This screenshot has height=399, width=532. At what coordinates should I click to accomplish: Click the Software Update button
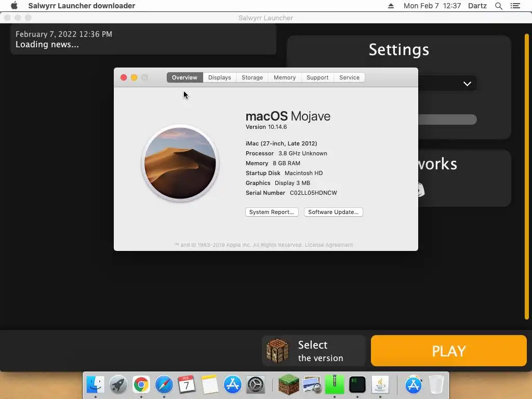coord(333,212)
